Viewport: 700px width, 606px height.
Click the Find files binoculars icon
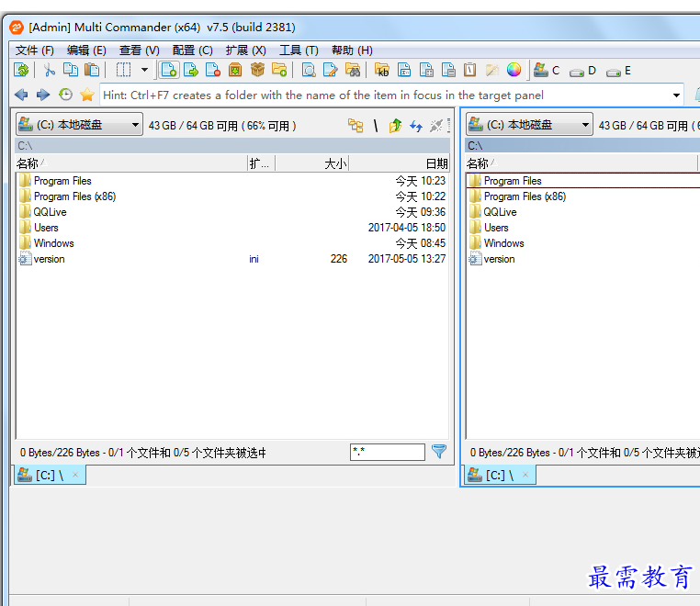coord(353,70)
